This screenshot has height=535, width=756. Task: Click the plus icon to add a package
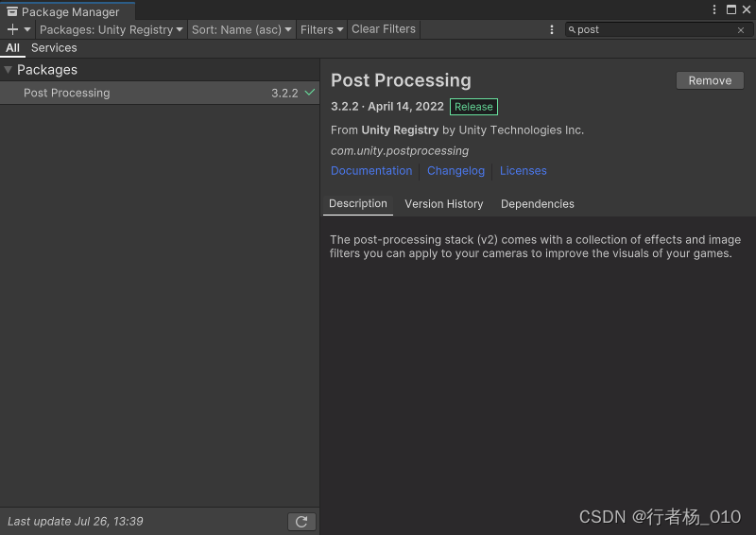point(12,29)
